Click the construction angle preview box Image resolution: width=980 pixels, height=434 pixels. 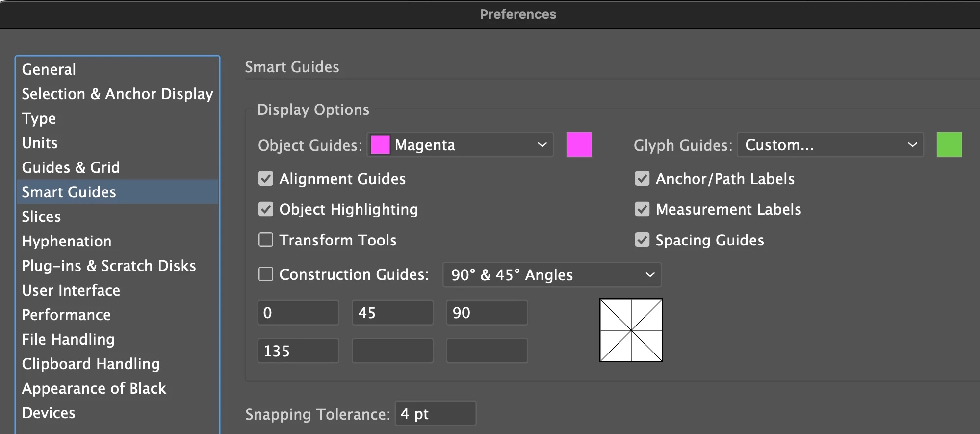point(631,330)
